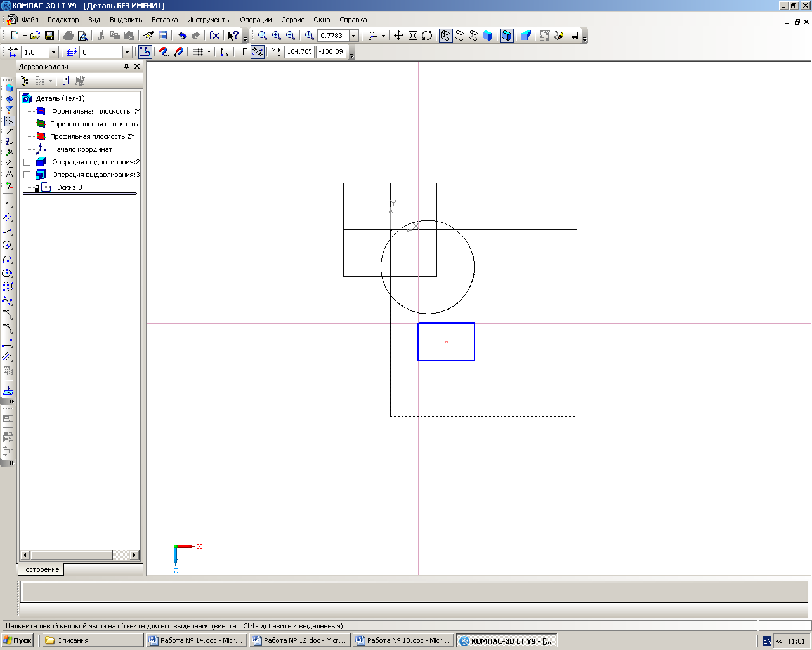The height and width of the screenshot is (650, 812).
Task: Click the local coordinate system icon
Action: point(224,52)
